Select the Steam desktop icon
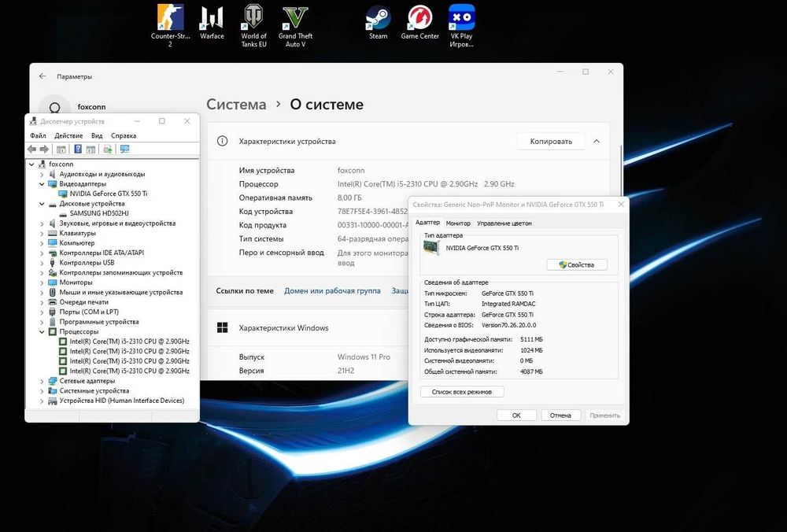 pos(378,23)
